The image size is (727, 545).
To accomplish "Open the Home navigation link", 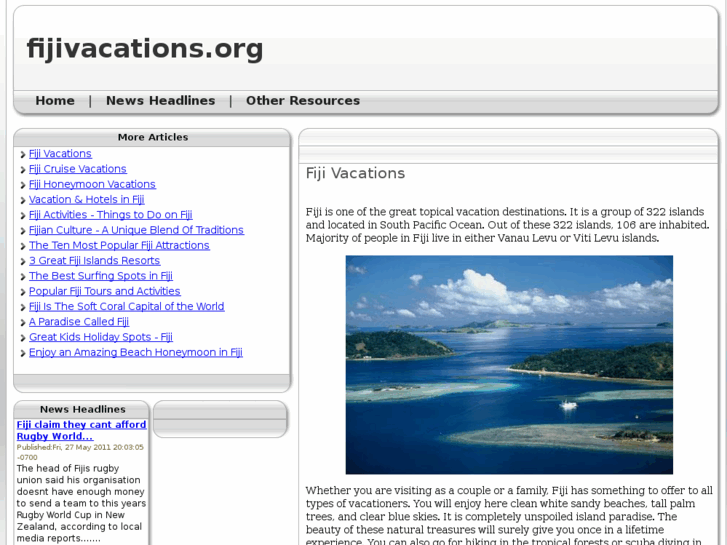I will (55, 101).
